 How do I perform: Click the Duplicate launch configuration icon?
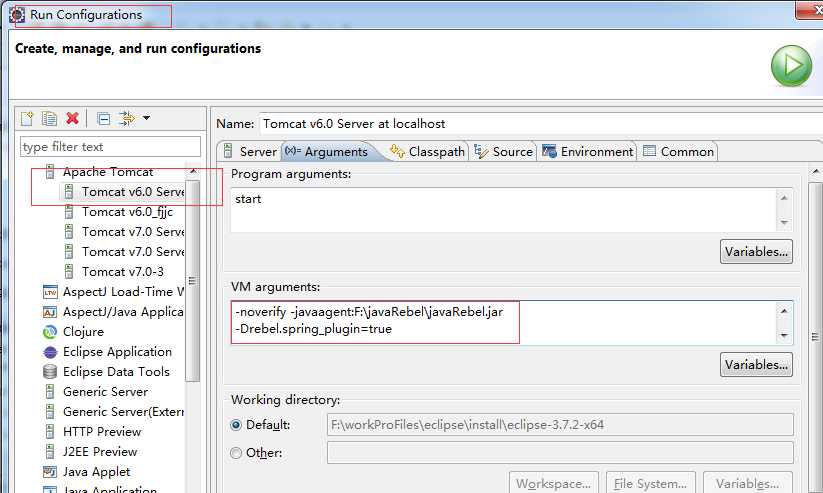[x=49, y=119]
